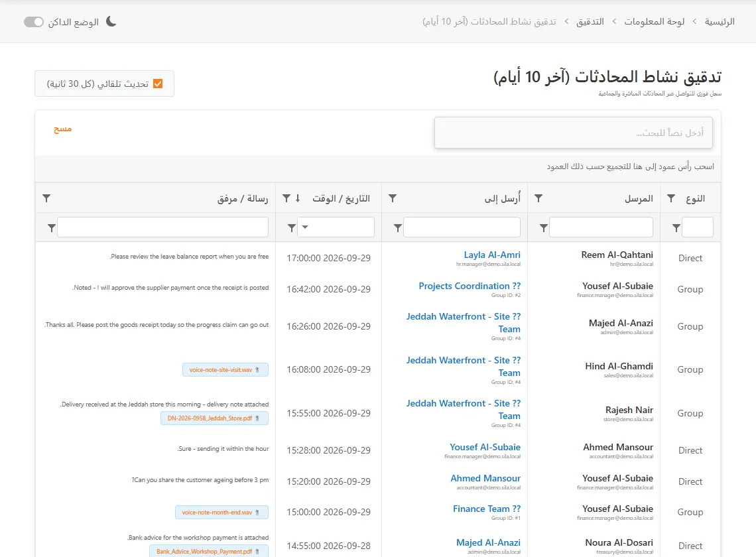Viewport: 756px width, 557px height.
Task: Open DN-2026-0958_Jeddah_Store.pdf attachment
Action: (215, 418)
